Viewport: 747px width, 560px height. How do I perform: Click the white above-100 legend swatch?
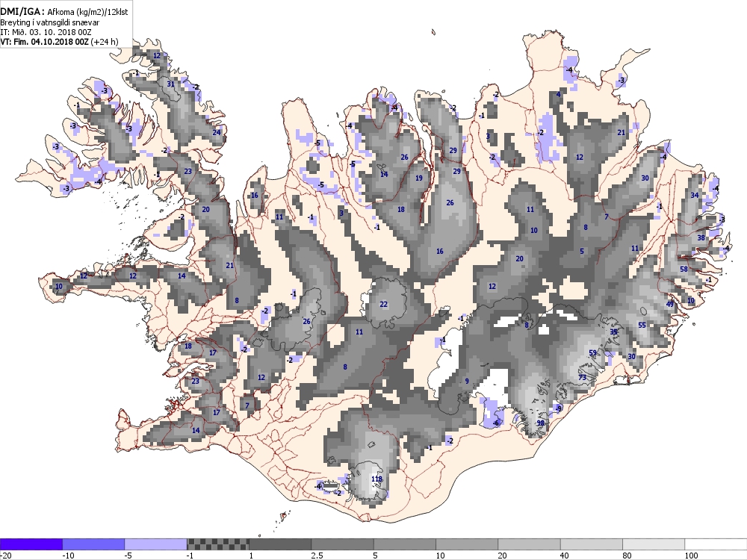716,544
